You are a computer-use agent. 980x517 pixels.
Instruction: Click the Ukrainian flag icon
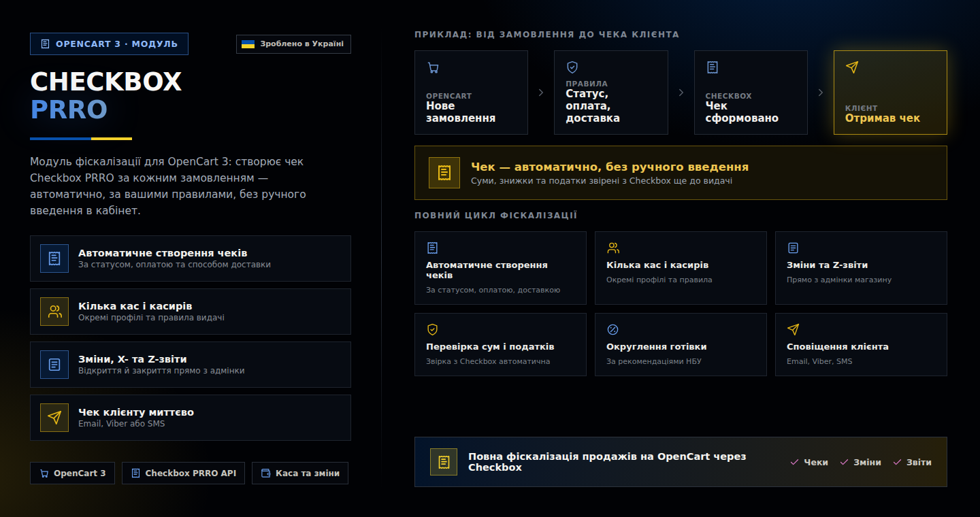[x=248, y=44]
